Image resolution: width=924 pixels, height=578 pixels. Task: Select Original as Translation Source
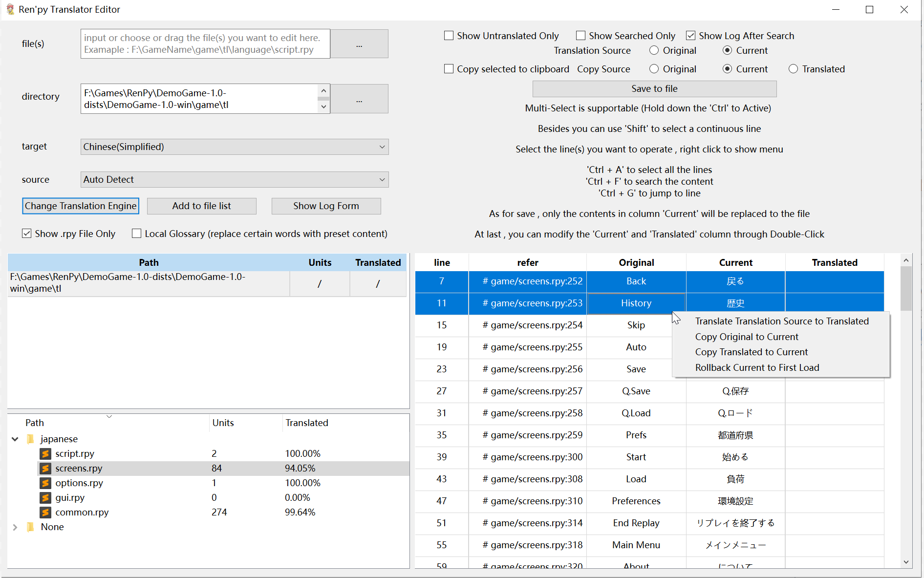pos(654,50)
